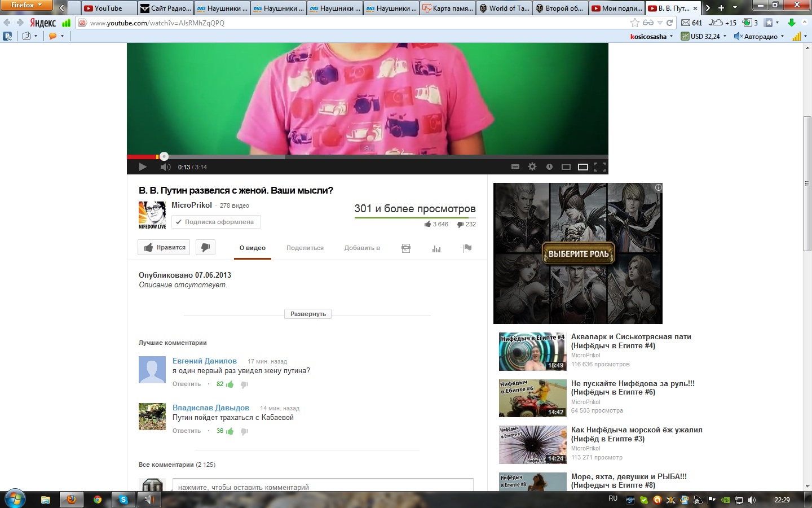812x508 pixels.
Task: Open the weather +15 widget
Action: 723,23
